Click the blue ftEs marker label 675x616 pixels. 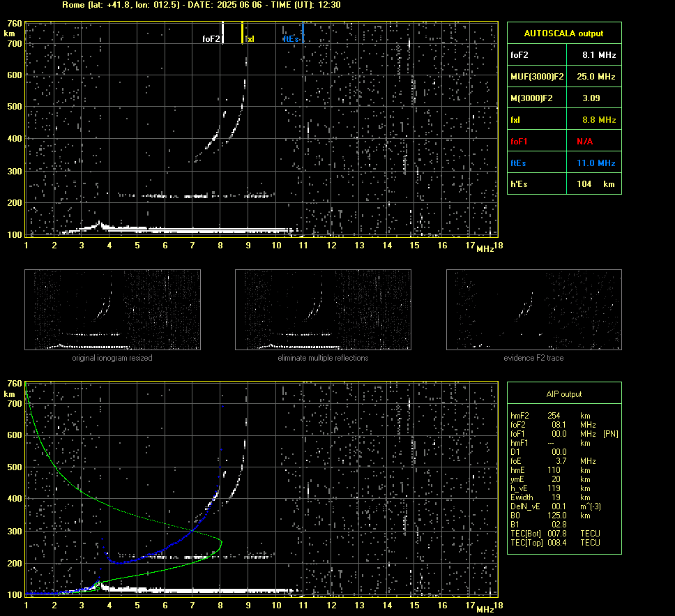coord(291,39)
